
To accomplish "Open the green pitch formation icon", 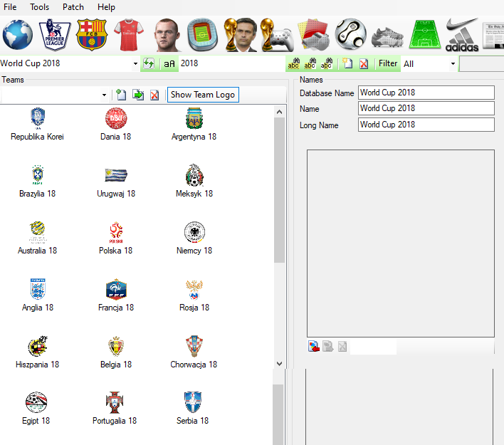I will [x=424, y=34].
